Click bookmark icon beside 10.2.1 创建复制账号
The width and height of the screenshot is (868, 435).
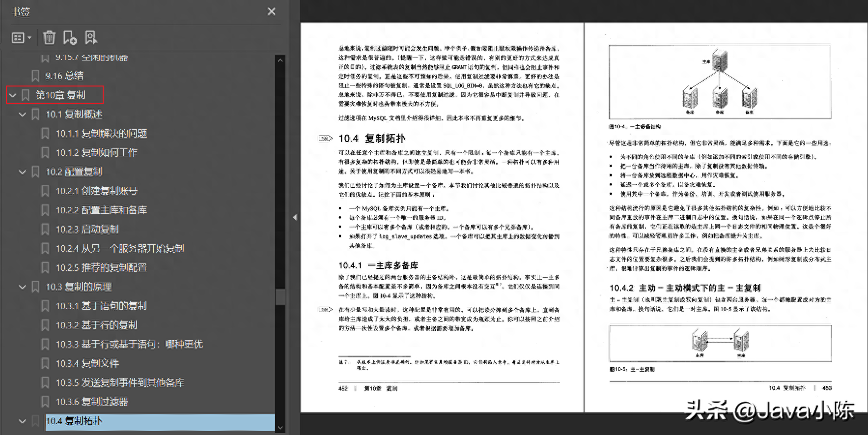[45, 191]
